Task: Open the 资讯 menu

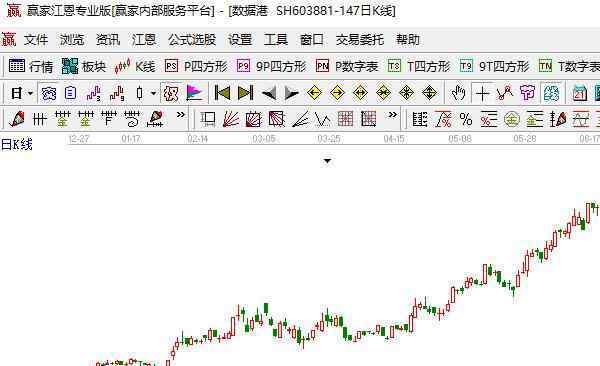Action: click(108, 40)
